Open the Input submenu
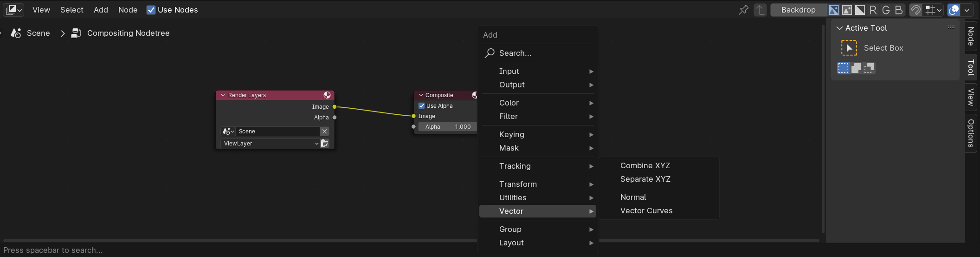980x257 pixels. point(538,71)
